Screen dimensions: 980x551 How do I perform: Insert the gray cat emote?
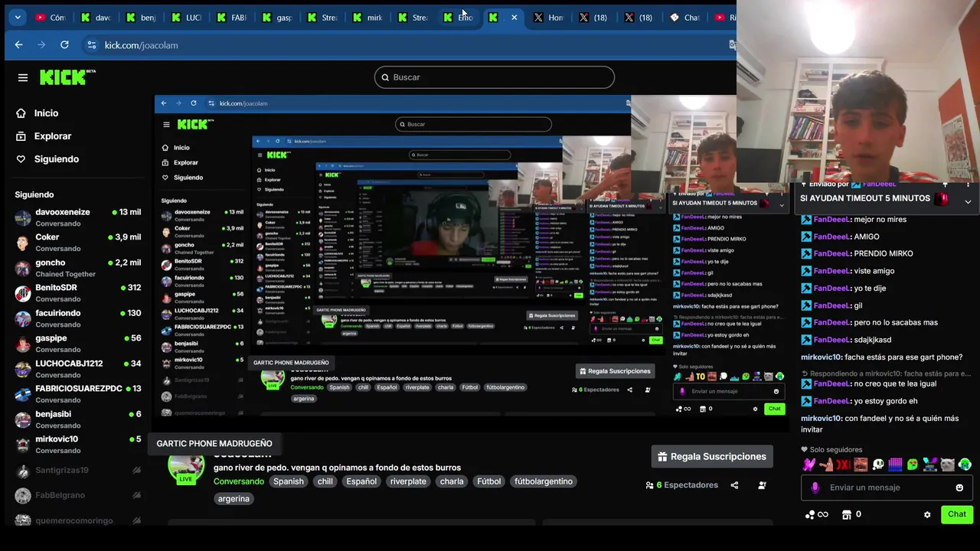(x=947, y=465)
